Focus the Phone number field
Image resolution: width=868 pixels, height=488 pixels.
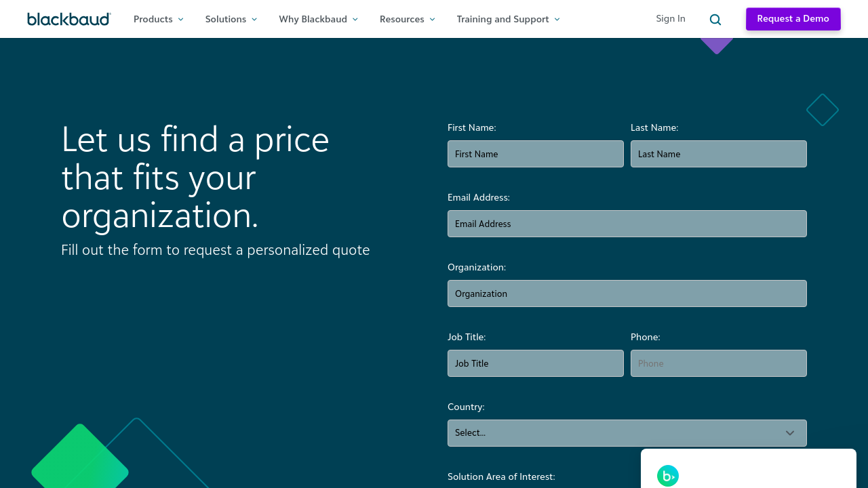click(x=718, y=363)
